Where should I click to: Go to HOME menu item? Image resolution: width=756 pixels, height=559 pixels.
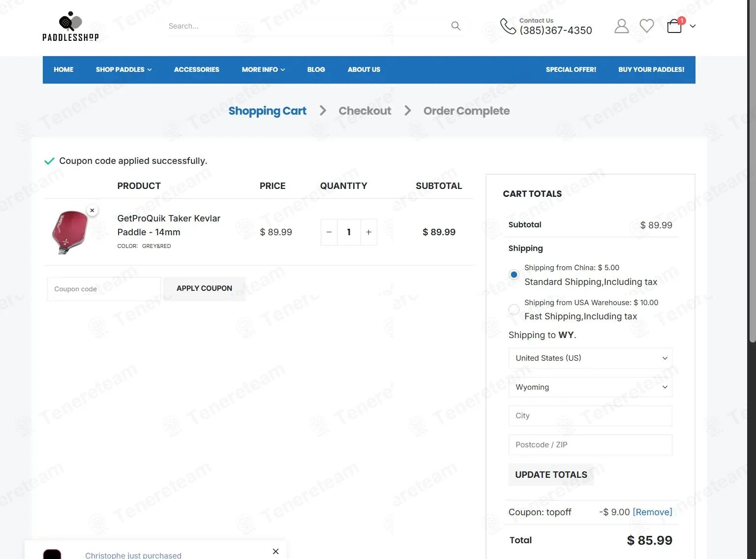coord(63,69)
